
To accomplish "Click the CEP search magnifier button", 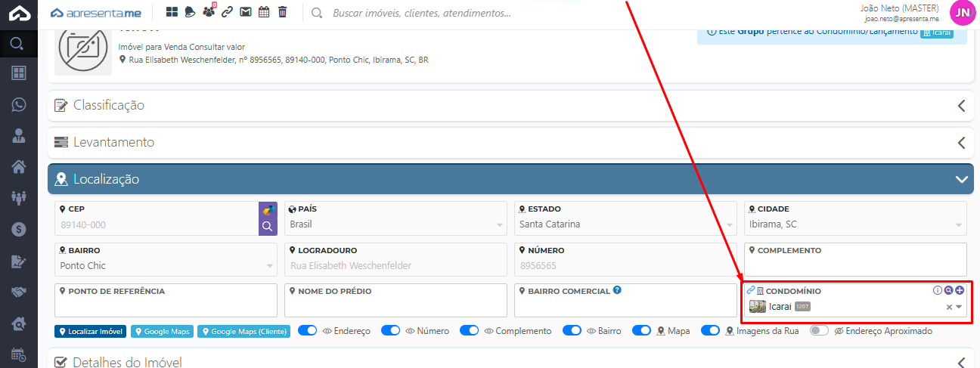I will tap(268, 226).
